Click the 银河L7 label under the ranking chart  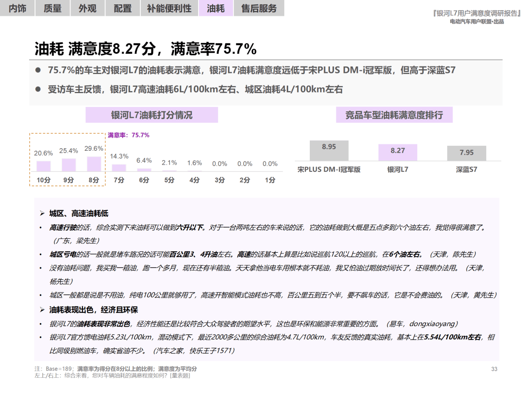coord(398,169)
